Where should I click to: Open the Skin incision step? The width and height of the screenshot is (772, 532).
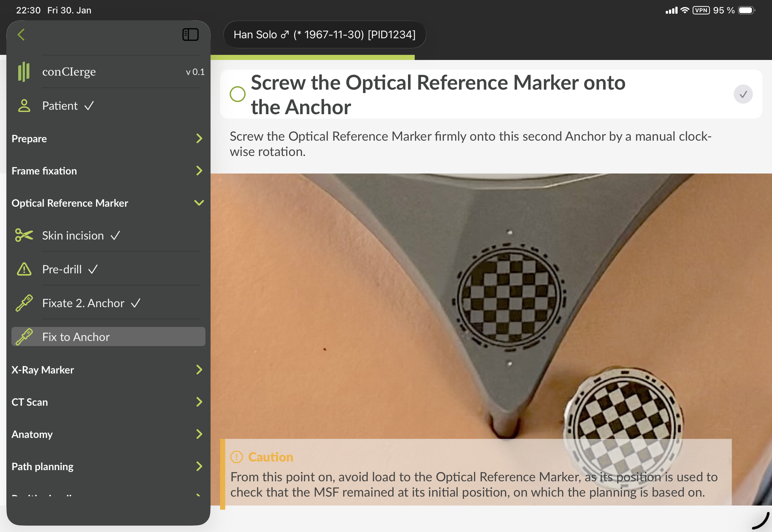tap(108, 235)
